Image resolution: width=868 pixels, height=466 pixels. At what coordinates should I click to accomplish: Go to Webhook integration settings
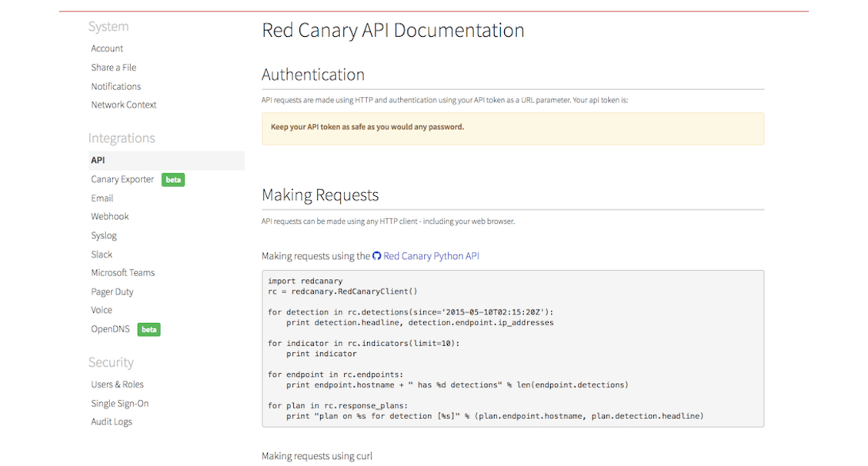pos(110,217)
